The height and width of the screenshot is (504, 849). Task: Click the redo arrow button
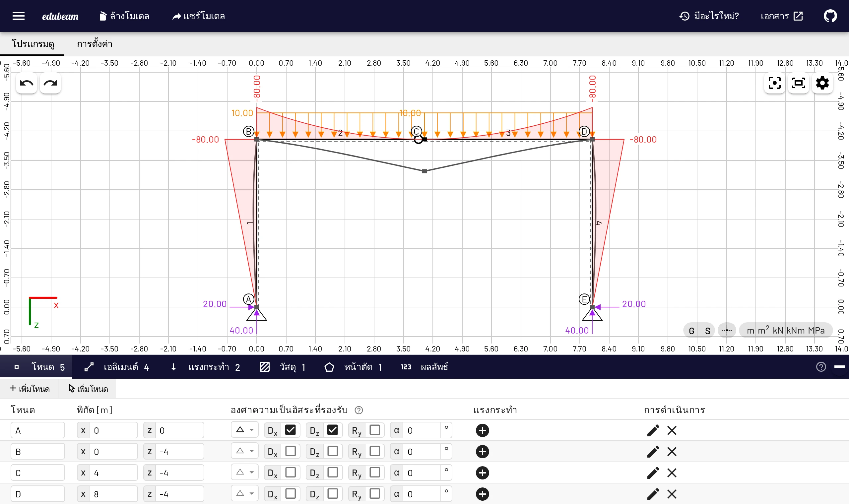pyautogui.click(x=50, y=83)
